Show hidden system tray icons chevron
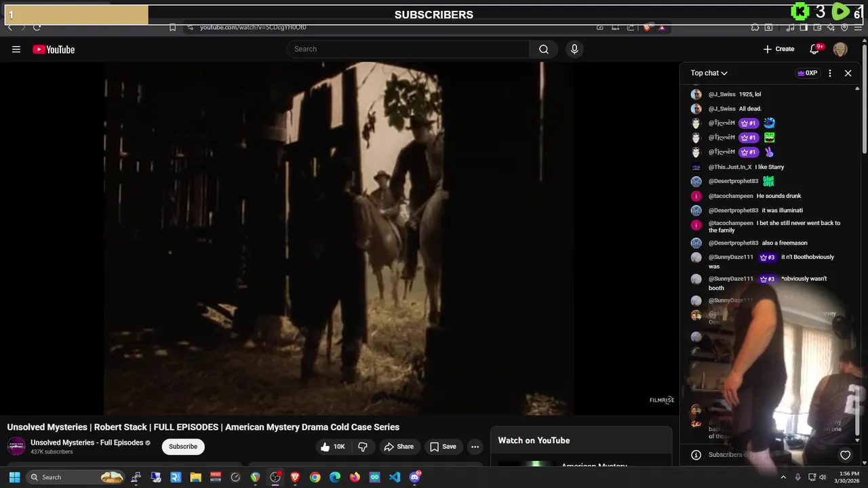This screenshot has height=488, width=868. [783, 477]
